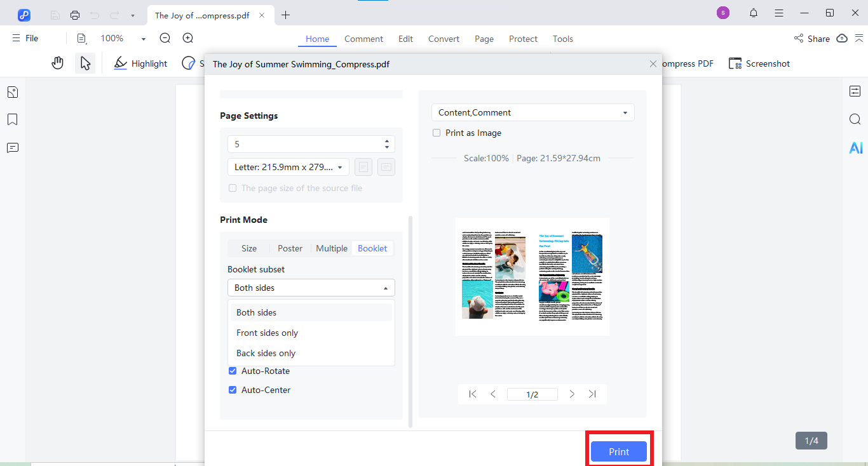Uncheck the Auto-Center checkbox
868x466 pixels.
click(233, 390)
